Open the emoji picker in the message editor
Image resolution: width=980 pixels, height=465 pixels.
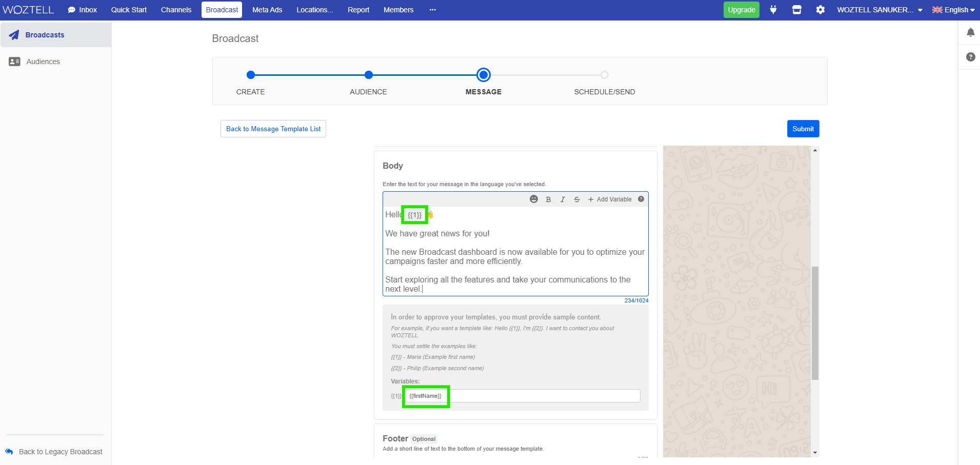click(534, 199)
